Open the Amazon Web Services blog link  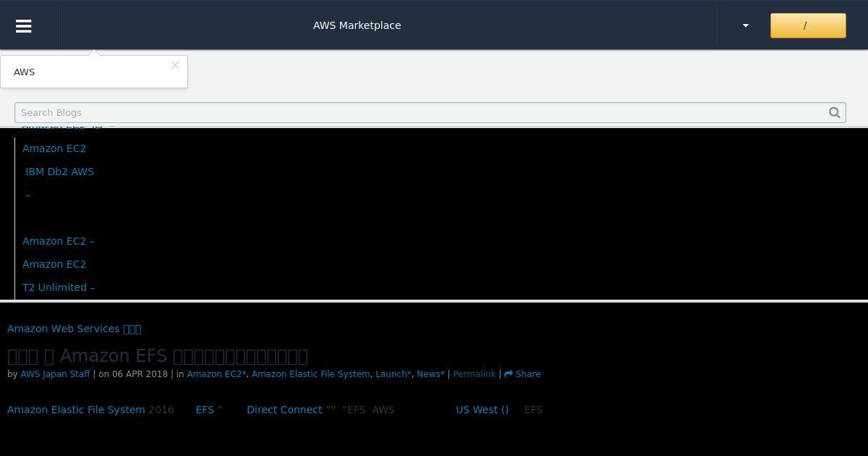74,329
